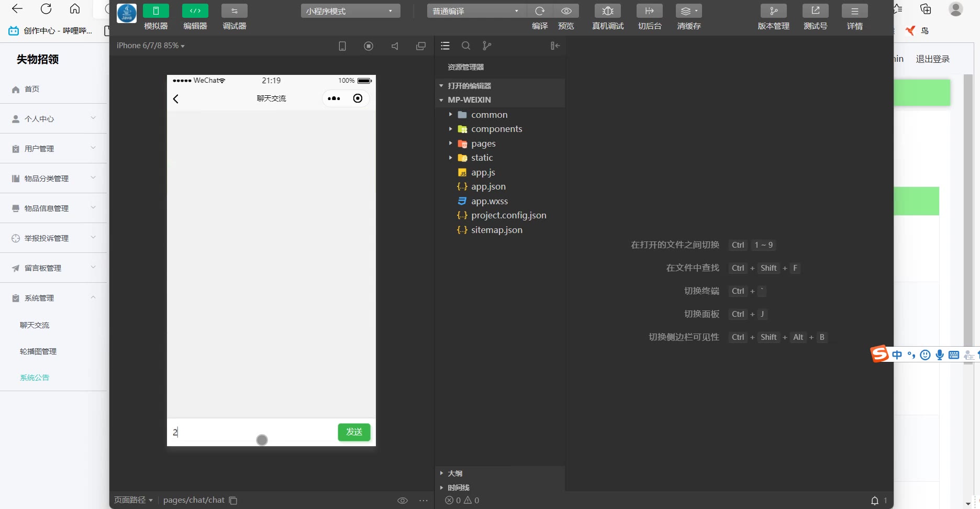Screen dimensions: 980x509
Task: Click the green 发送 send button
Action: [354, 432]
